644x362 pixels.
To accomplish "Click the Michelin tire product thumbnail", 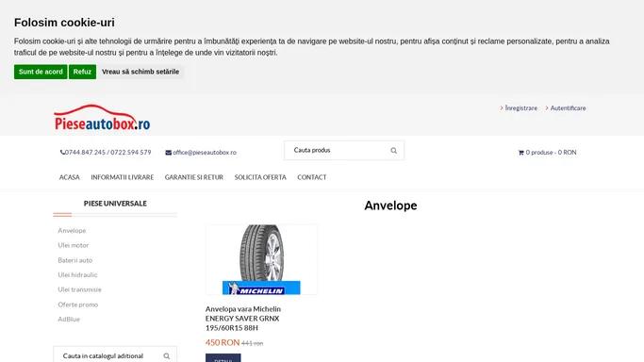I will click(x=261, y=259).
